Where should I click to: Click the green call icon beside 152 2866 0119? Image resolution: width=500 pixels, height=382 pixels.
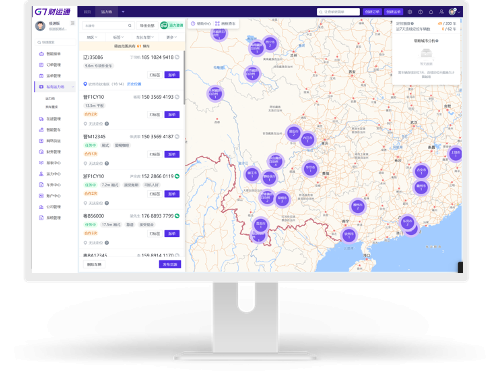tap(177, 176)
